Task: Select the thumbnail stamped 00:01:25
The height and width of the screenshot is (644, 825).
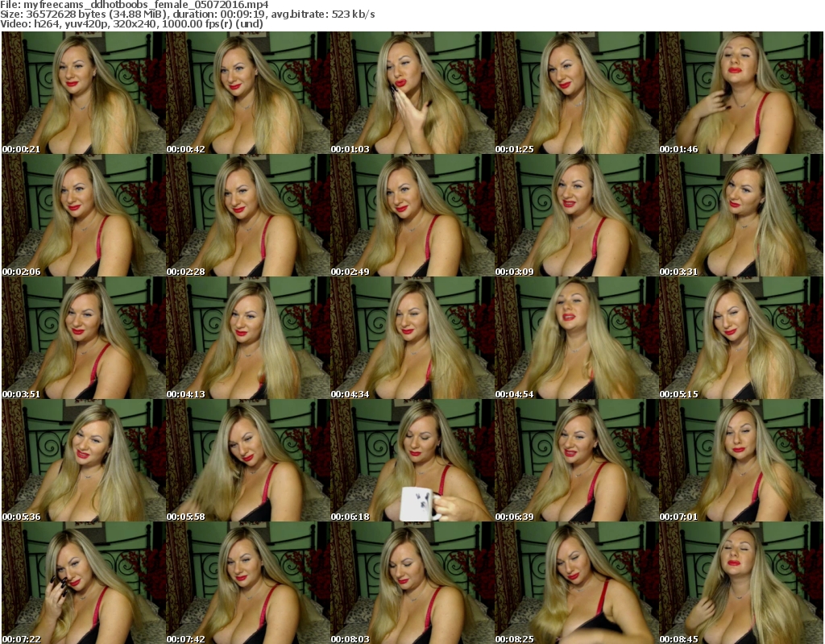Action: click(x=576, y=93)
